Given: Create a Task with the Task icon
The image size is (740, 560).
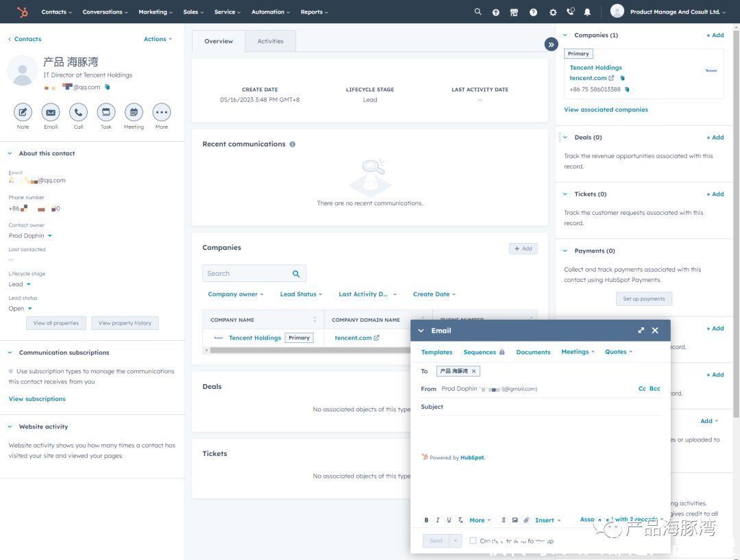Looking at the screenshot, I should (x=106, y=112).
